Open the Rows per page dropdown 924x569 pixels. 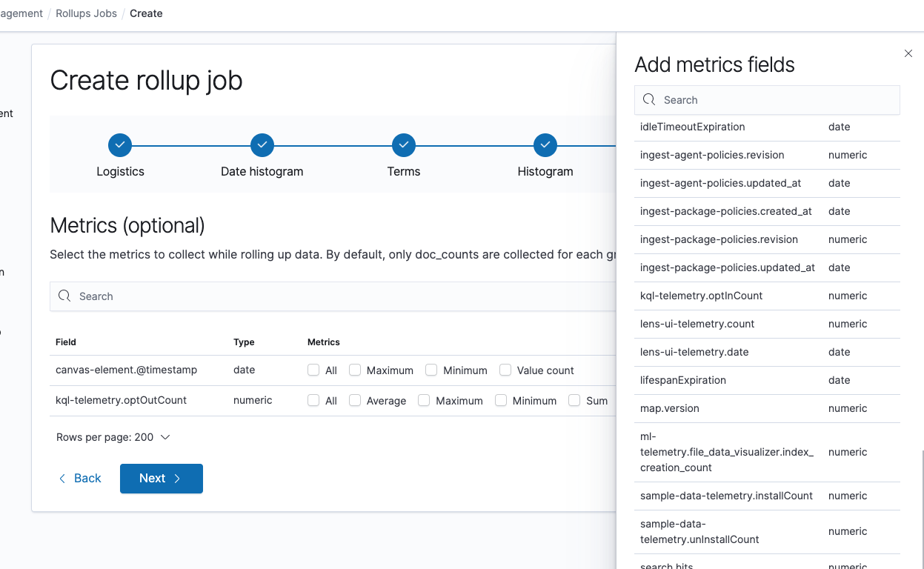click(x=113, y=437)
